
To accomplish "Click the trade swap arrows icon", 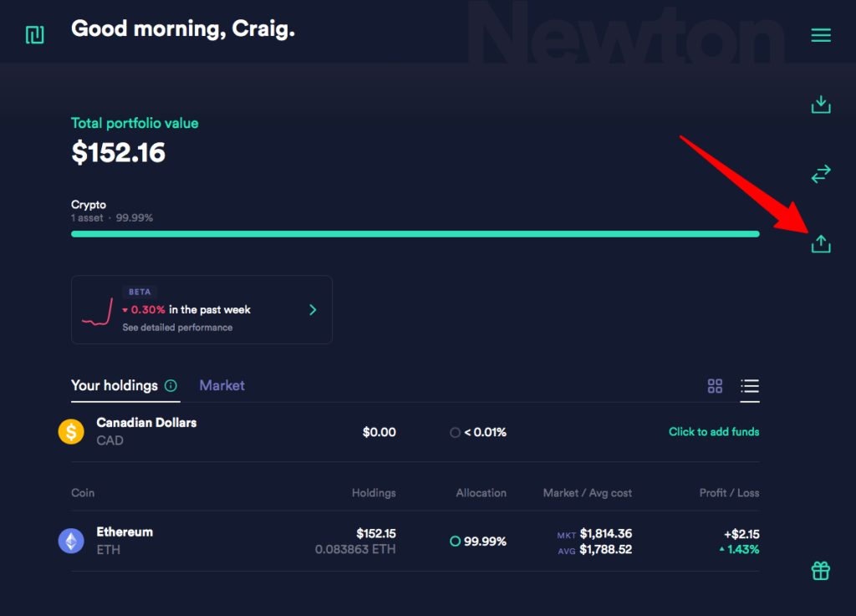I will [821, 174].
